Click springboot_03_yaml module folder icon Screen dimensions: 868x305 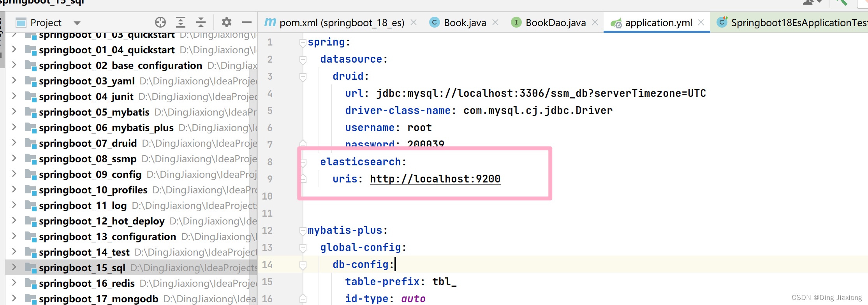pyautogui.click(x=30, y=81)
